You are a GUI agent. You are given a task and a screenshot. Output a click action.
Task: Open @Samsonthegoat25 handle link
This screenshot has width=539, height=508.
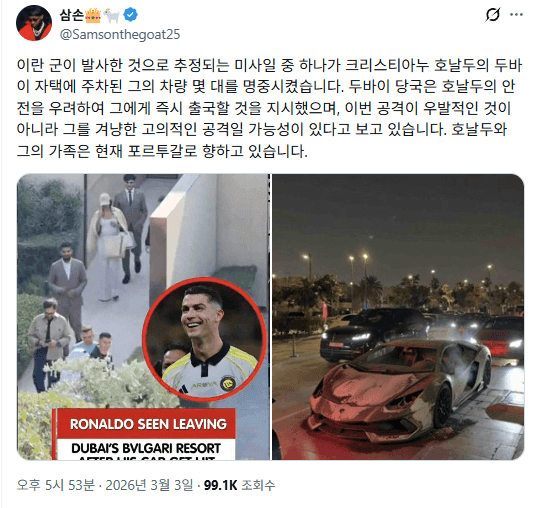point(120,34)
